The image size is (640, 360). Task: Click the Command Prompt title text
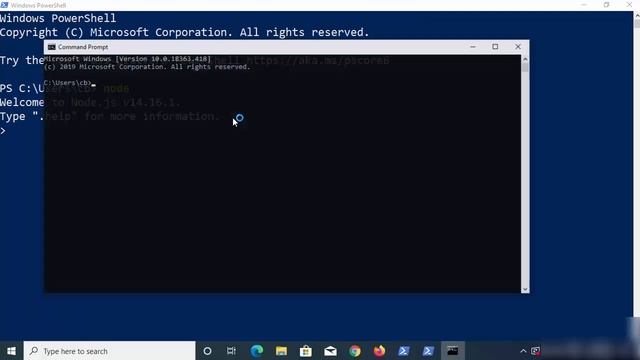pyautogui.click(x=83, y=47)
